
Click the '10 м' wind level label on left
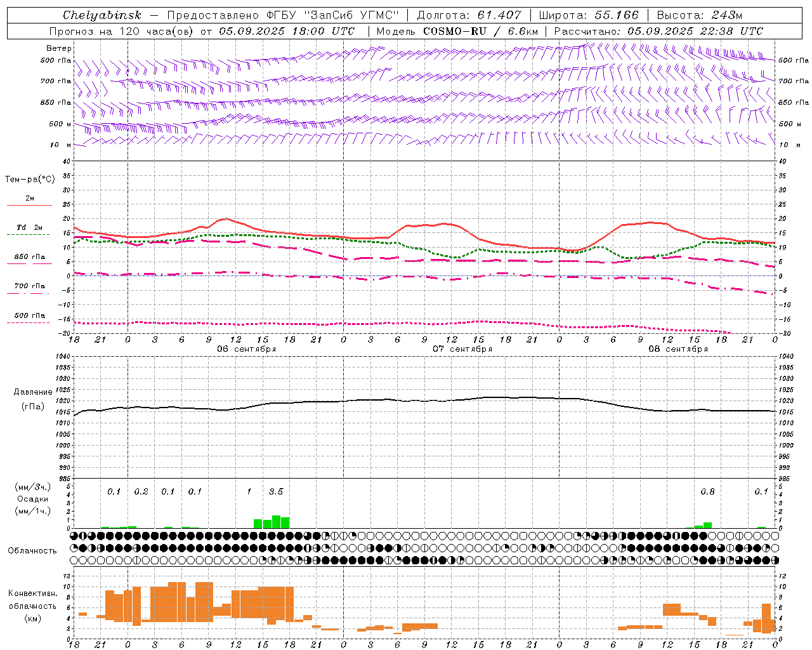click(x=61, y=145)
